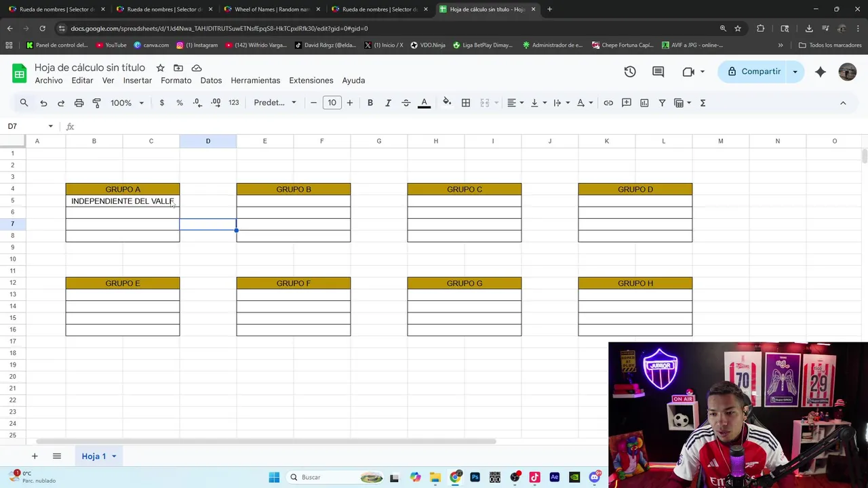Open the fill color picker
The height and width of the screenshot is (488, 868).
point(447,103)
